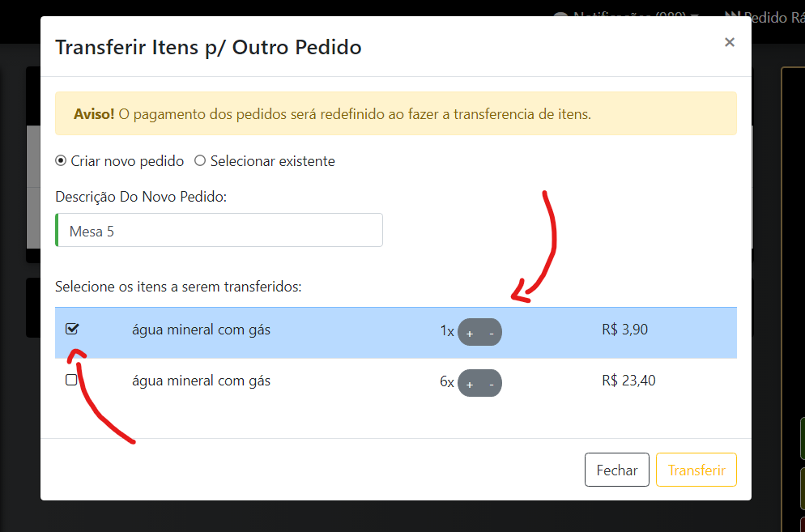The image size is (805, 532).
Task: Click the R$ 3,90 price in first row
Action: click(624, 330)
